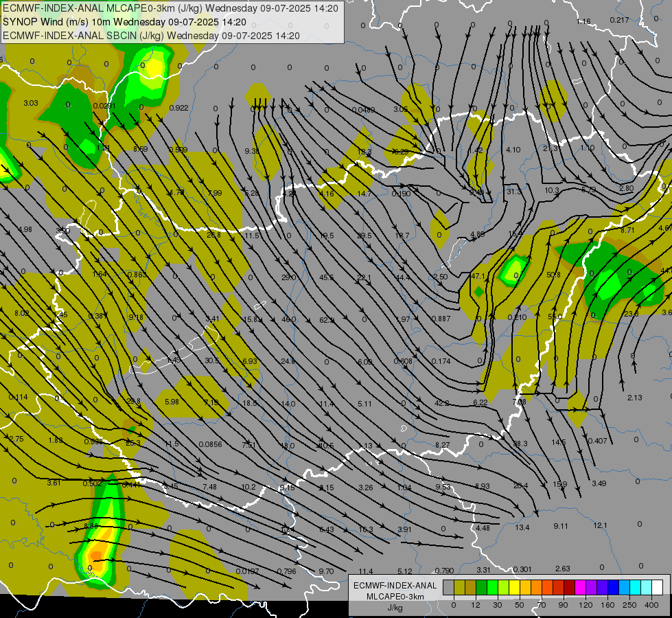Screen dimensions: 672x618
Task: Click the legend scale value 70
Action: tap(542, 605)
